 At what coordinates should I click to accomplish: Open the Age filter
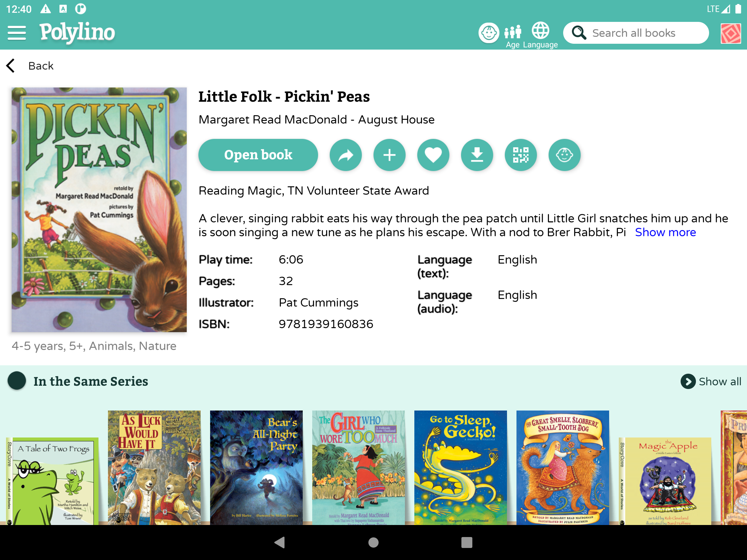point(512,36)
